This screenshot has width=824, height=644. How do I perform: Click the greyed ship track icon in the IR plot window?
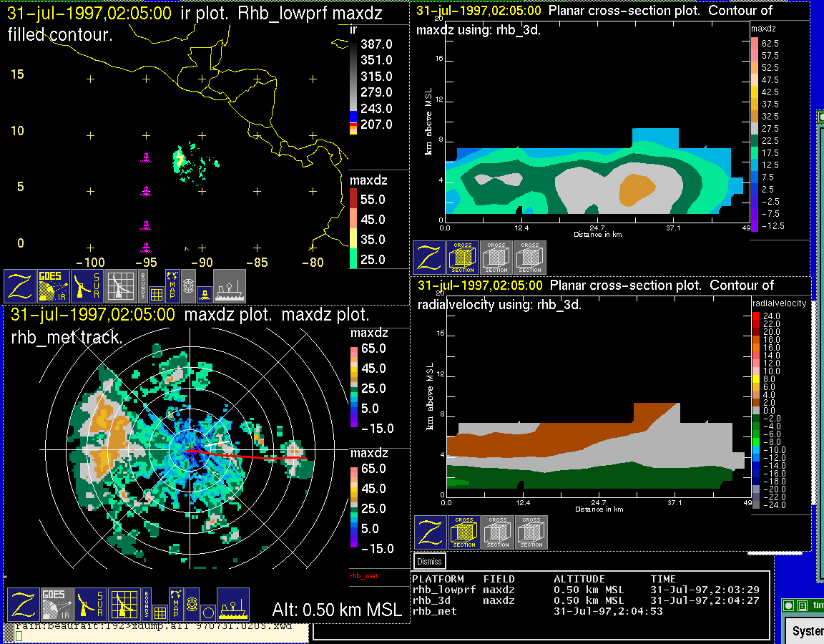230,286
